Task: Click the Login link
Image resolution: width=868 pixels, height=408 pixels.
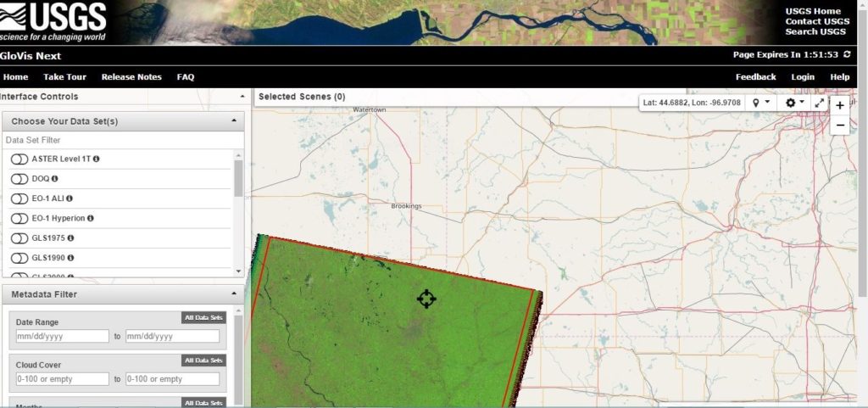Action: pyautogui.click(x=802, y=77)
